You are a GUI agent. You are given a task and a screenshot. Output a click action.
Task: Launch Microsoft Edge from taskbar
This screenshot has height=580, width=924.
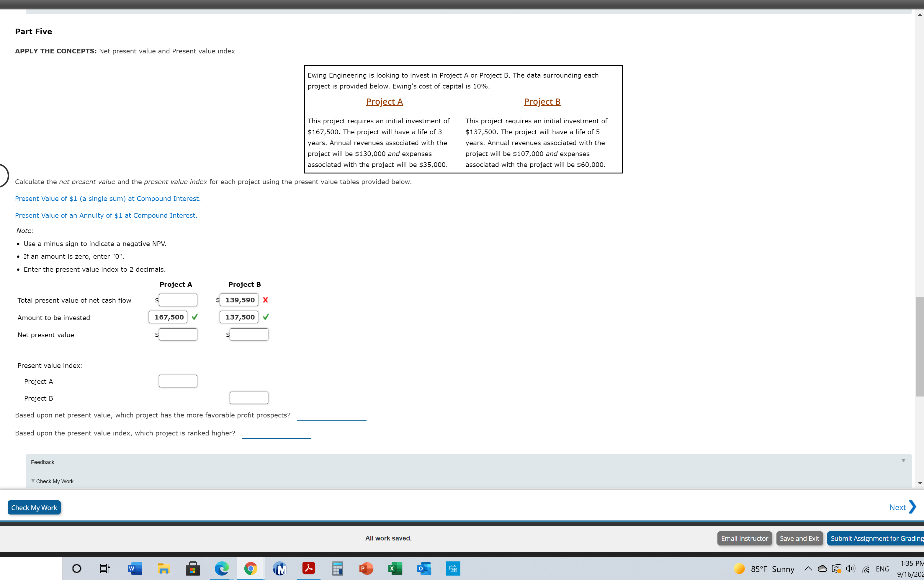(x=221, y=568)
